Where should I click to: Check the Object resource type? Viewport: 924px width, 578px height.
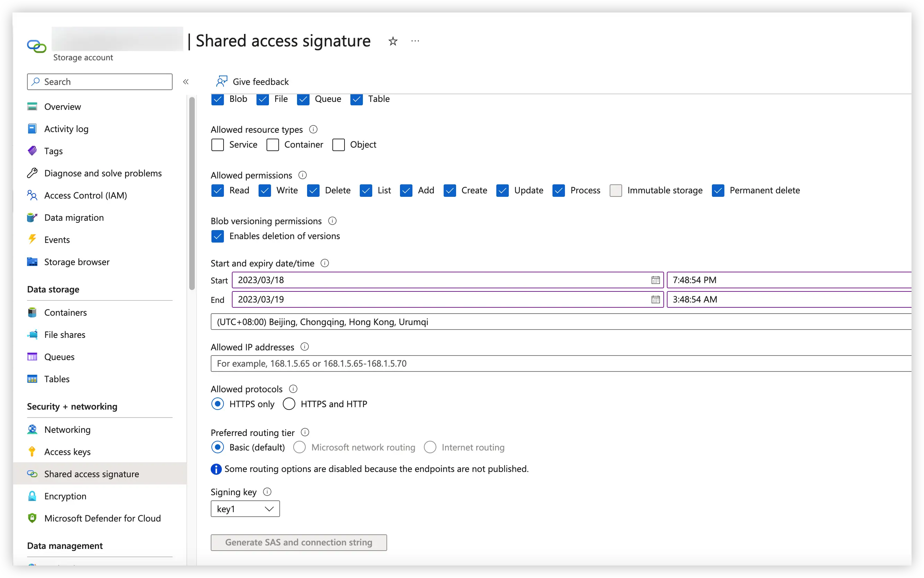point(338,145)
